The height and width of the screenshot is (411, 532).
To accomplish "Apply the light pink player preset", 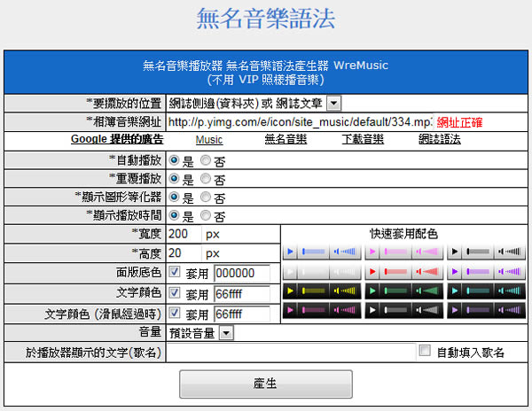I will coord(403,252).
